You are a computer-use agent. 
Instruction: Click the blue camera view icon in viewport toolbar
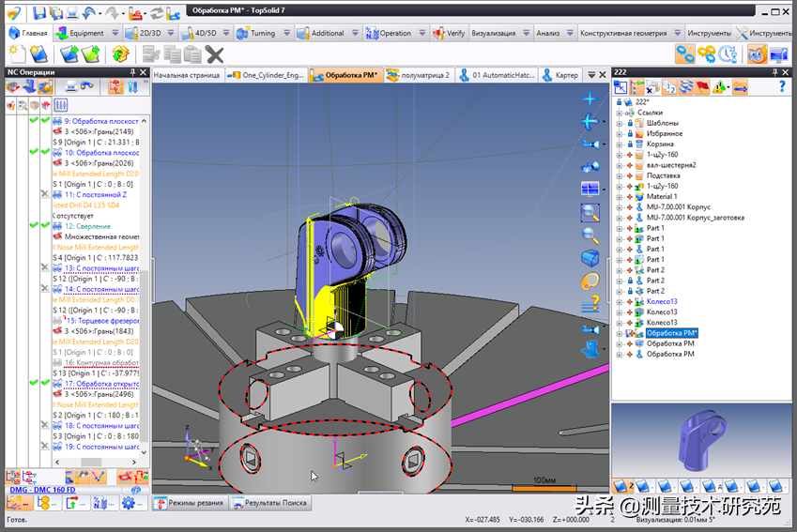(590, 144)
